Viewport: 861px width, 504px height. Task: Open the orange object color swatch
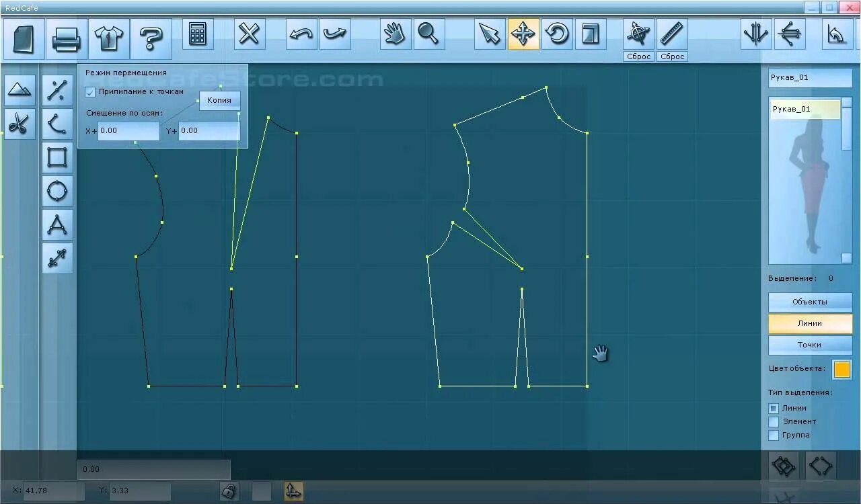(x=842, y=369)
